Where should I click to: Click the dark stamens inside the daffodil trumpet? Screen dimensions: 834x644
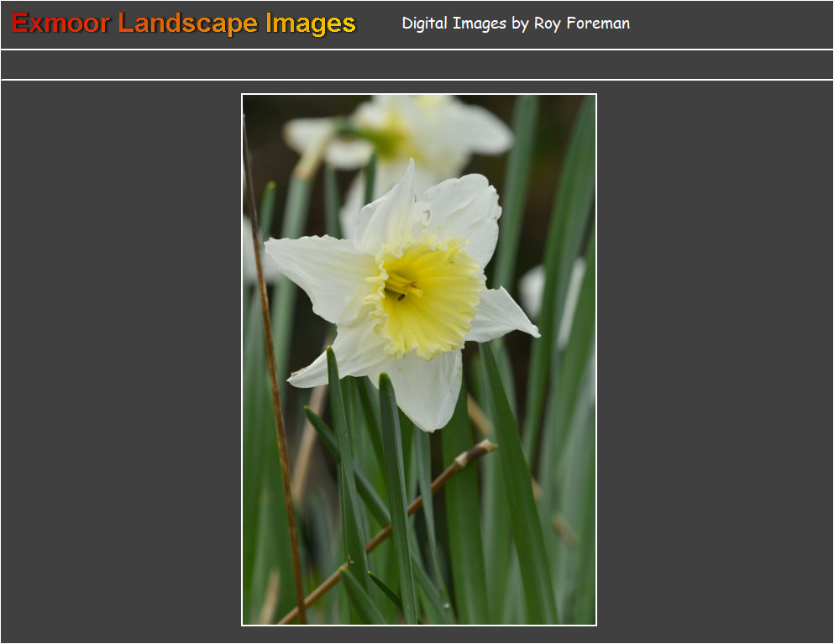point(401,288)
